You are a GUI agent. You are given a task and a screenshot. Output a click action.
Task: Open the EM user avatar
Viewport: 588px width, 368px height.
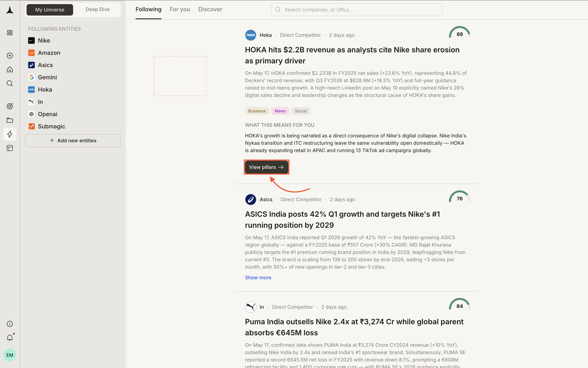click(10, 355)
